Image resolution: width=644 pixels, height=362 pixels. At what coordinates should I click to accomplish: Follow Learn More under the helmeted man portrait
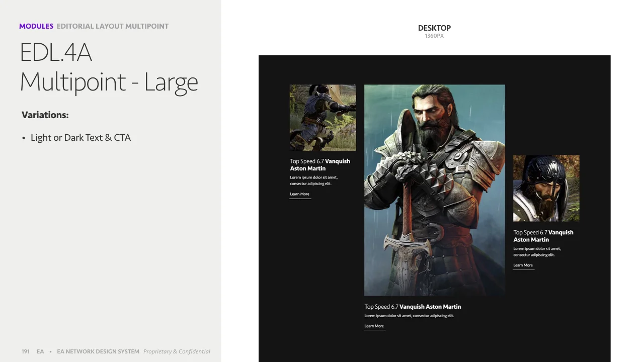(x=523, y=265)
